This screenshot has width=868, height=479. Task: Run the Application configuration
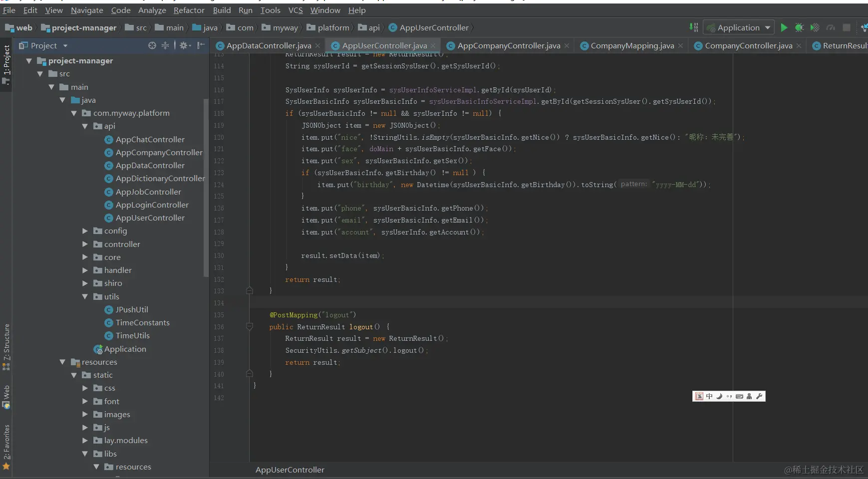(x=784, y=27)
